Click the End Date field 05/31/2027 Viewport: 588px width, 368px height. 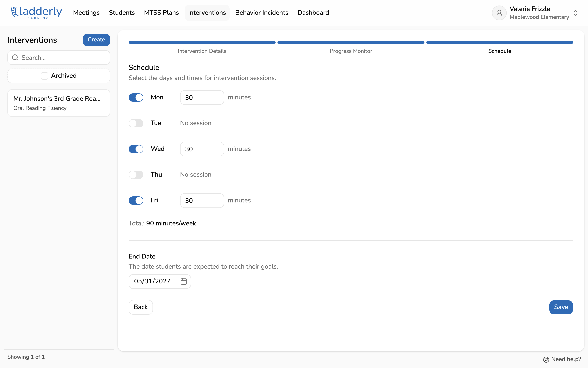point(160,281)
